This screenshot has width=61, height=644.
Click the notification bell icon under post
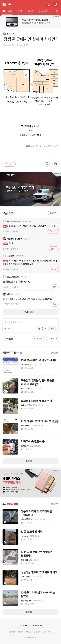click(47, 164)
